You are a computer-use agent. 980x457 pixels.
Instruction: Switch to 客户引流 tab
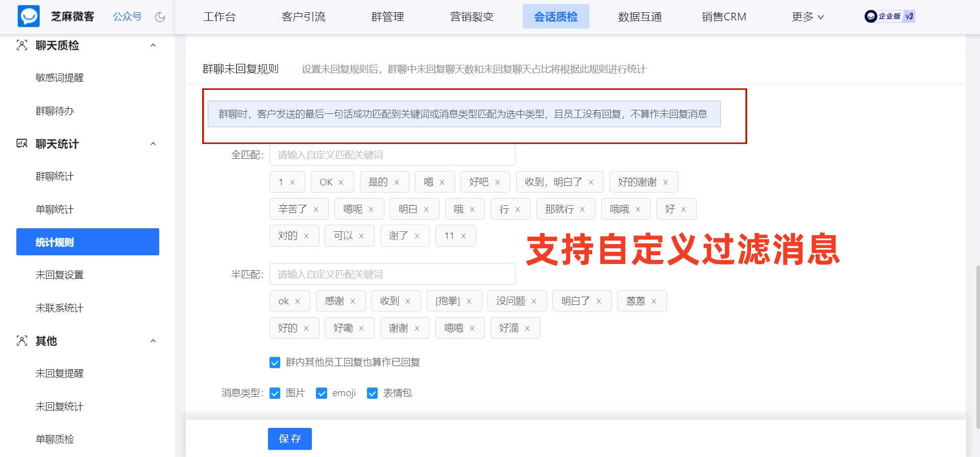pyautogui.click(x=303, y=17)
